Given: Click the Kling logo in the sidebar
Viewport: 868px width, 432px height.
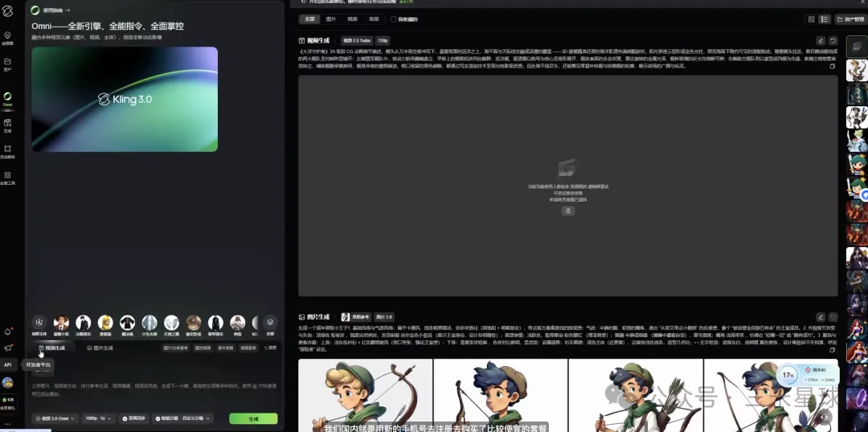Looking at the screenshot, I should coord(8,11).
